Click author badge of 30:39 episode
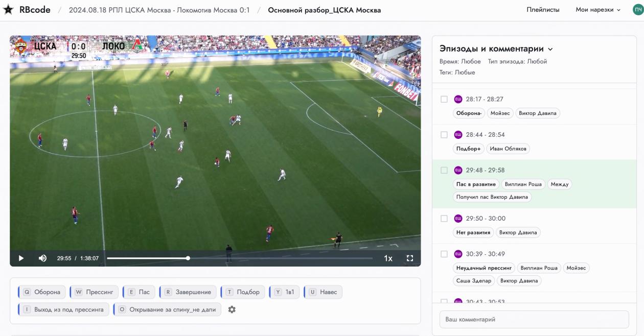Screen dimensions: 644x336 coord(458,254)
